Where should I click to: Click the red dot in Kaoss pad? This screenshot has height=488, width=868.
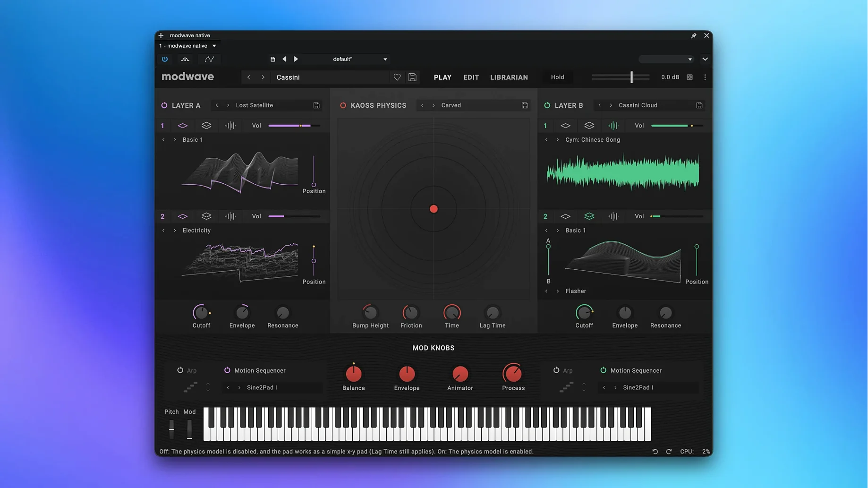434,209
